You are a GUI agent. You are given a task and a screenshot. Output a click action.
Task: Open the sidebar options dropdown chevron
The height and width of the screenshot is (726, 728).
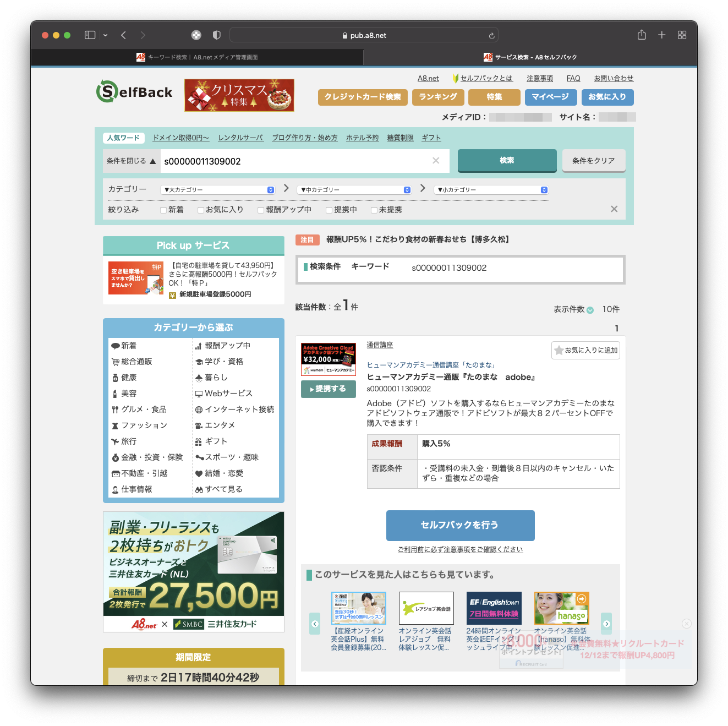(x=105, y=35)
